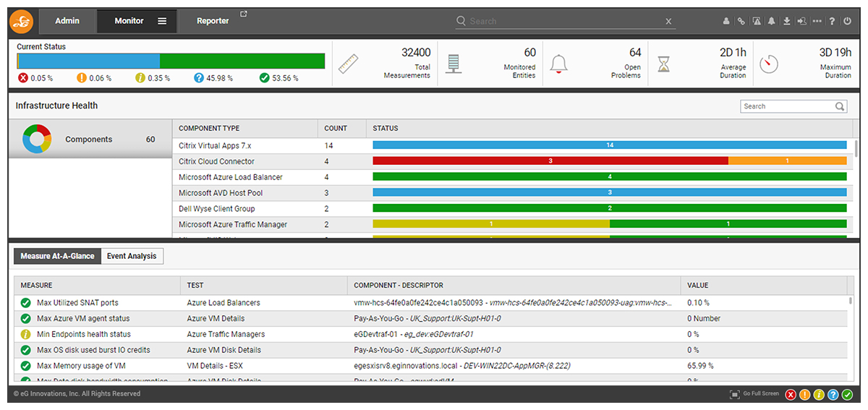Select the Components 60 panel
The width and height of the screenshot is (868, 410).
click(x=90, y=139)
